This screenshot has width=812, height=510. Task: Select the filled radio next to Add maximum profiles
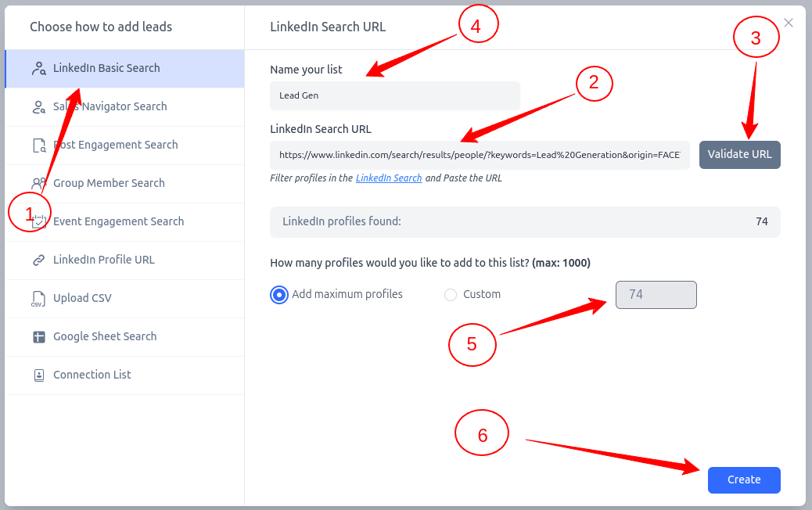pos(279,294)
